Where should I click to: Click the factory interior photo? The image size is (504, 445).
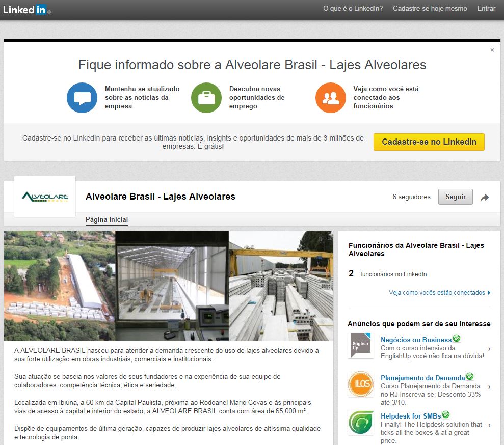pyautogui.click(x=172, y=286)
